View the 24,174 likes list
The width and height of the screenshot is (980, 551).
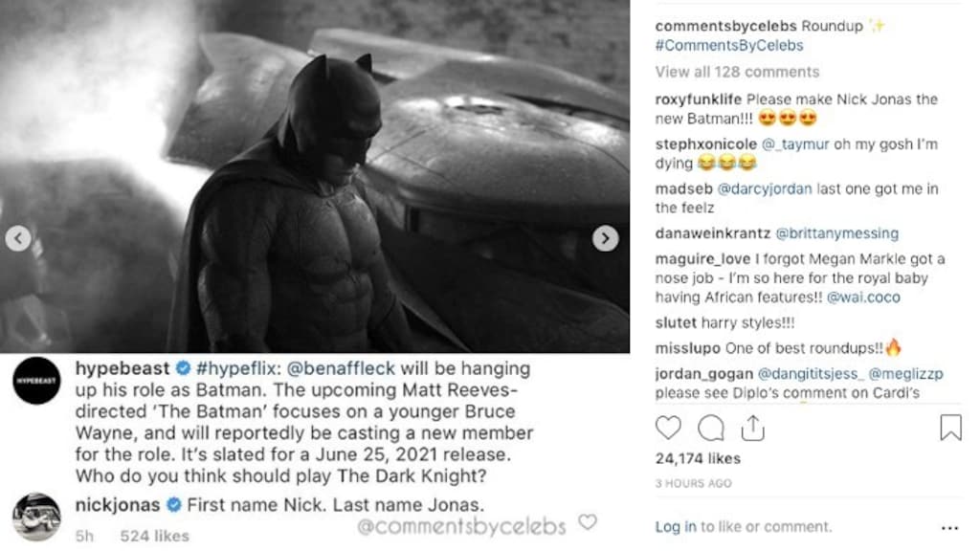(x=698, y=459)
